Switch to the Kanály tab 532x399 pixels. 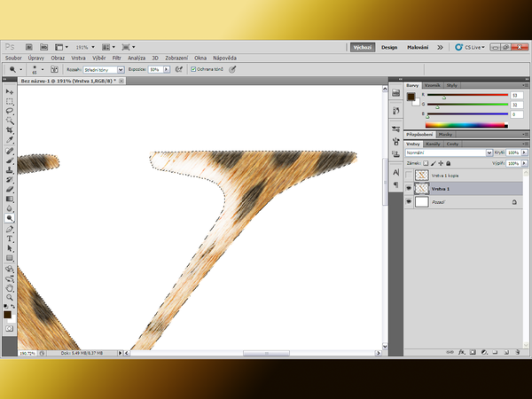coord(434,143)
